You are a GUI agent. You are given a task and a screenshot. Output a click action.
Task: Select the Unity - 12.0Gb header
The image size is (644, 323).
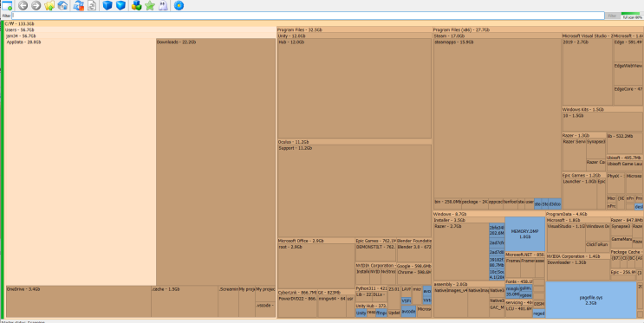pyautogui.click(x=355, y=36)
